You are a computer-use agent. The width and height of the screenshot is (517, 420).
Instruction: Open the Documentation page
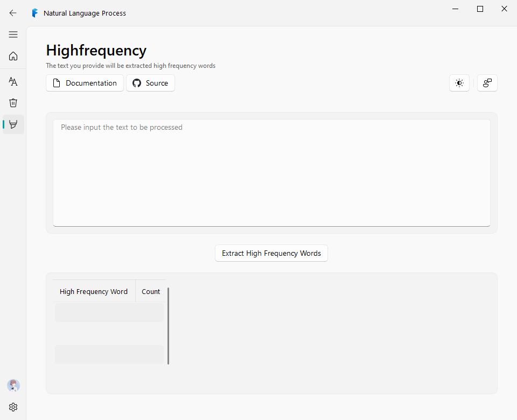(x=85, y=83)
